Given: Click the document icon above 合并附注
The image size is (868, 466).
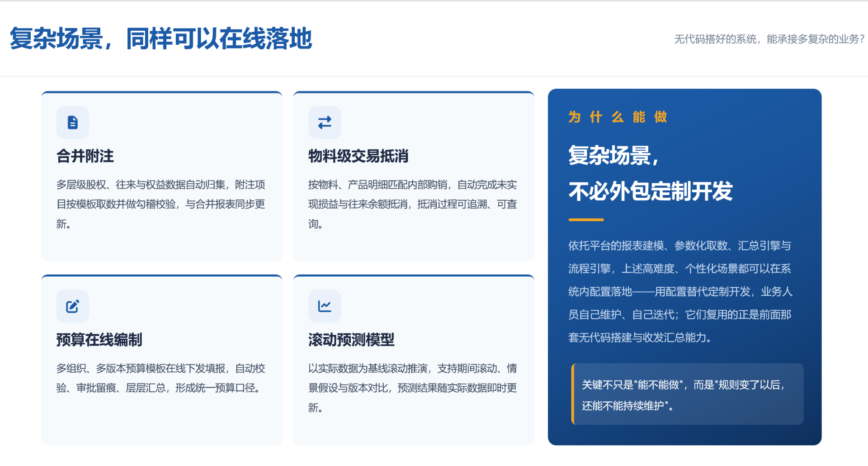Looking at the screenshot, I should pyautogui.click(x=72, y=123).
